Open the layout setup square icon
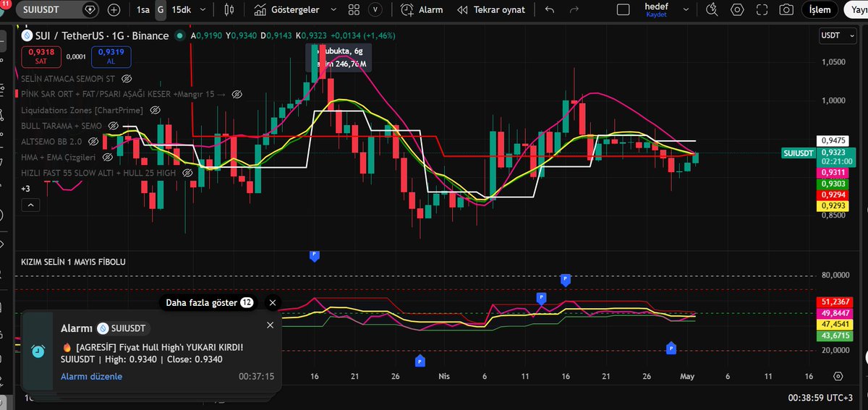 point(624,10)
